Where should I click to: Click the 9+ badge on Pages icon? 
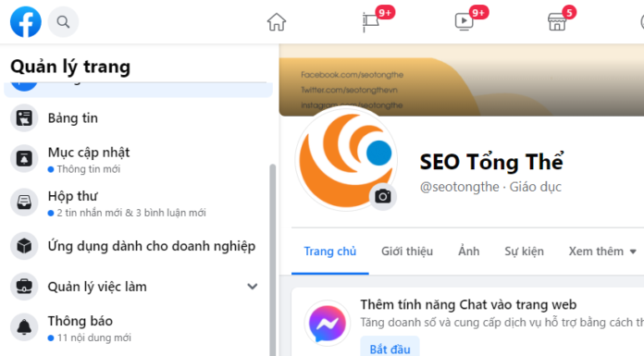[385, 13]
